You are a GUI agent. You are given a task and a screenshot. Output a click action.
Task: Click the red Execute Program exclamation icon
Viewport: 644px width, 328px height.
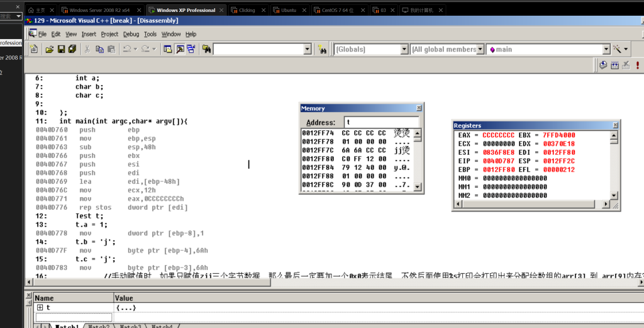point(638,65)
